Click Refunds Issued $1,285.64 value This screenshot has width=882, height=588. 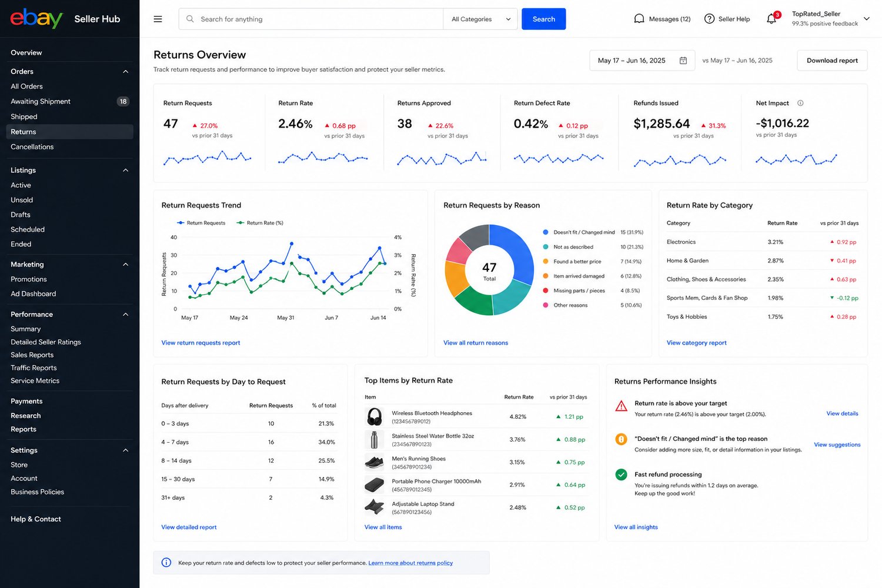(661, 123)
